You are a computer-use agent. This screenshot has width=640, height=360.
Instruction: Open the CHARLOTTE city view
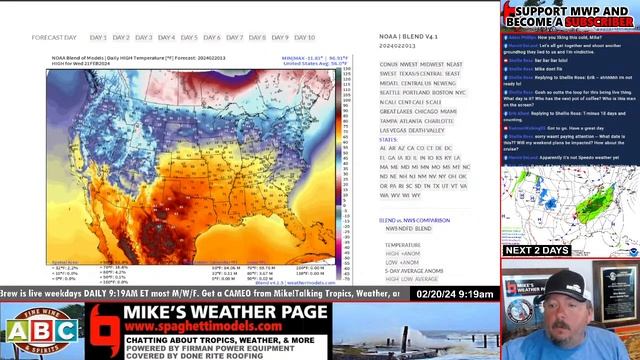(x=439, y=121)
